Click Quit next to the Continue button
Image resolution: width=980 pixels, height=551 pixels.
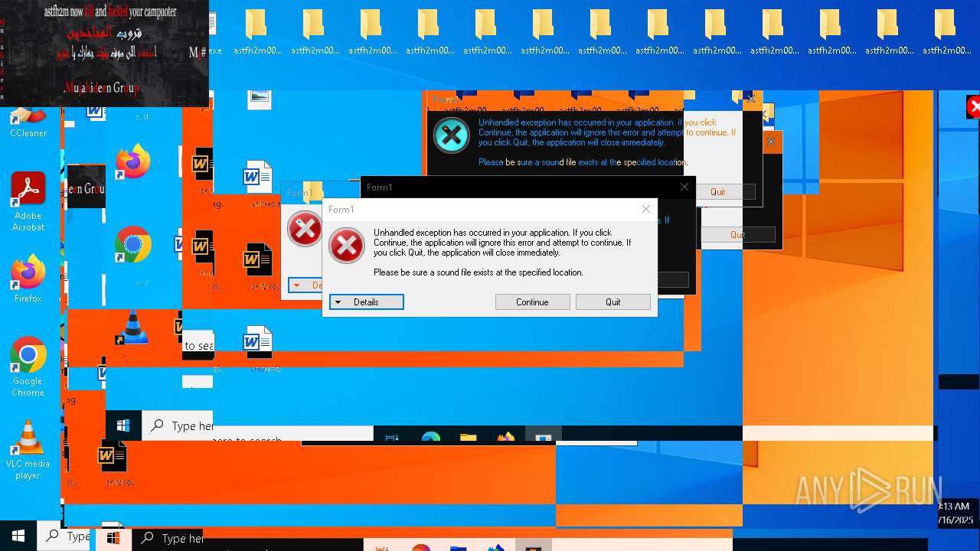pos(613,302)
